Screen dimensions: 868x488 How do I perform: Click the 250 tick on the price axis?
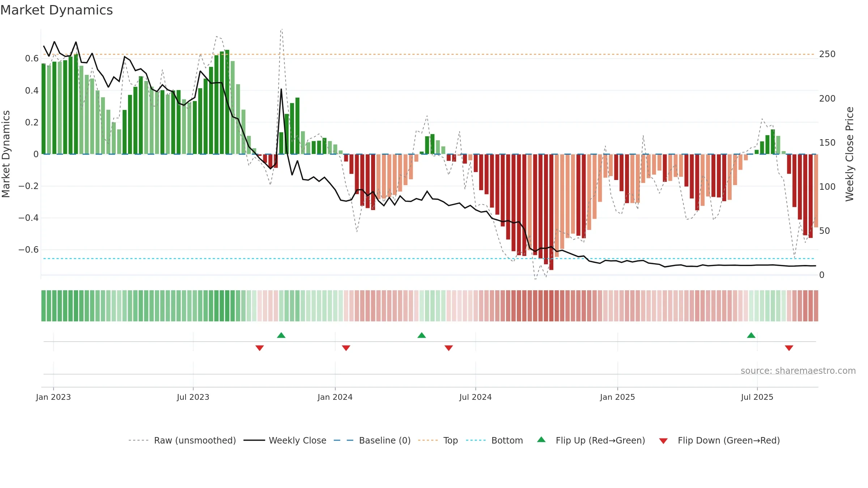click(x=827, y=54)
